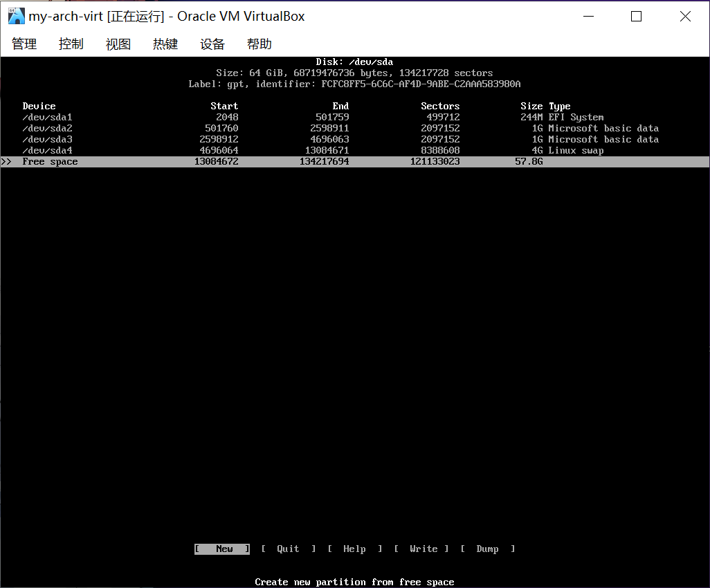Image resolution: width=710 pixels, height=588 pixels.
Task: Open the 帮助 menu
Action: (x=259, y=44)
